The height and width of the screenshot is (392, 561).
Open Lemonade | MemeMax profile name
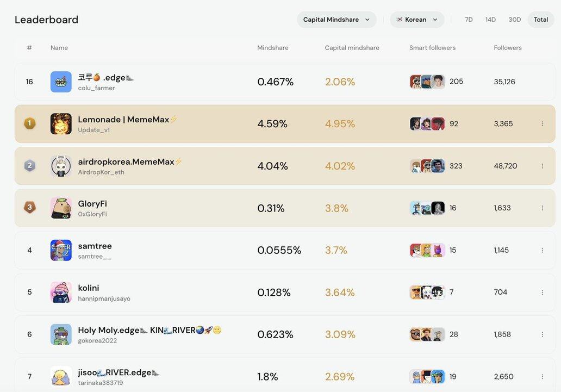[123, 120]
